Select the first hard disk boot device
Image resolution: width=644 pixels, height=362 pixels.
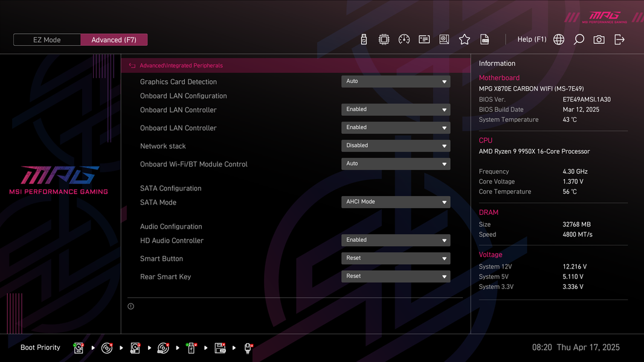79,348
